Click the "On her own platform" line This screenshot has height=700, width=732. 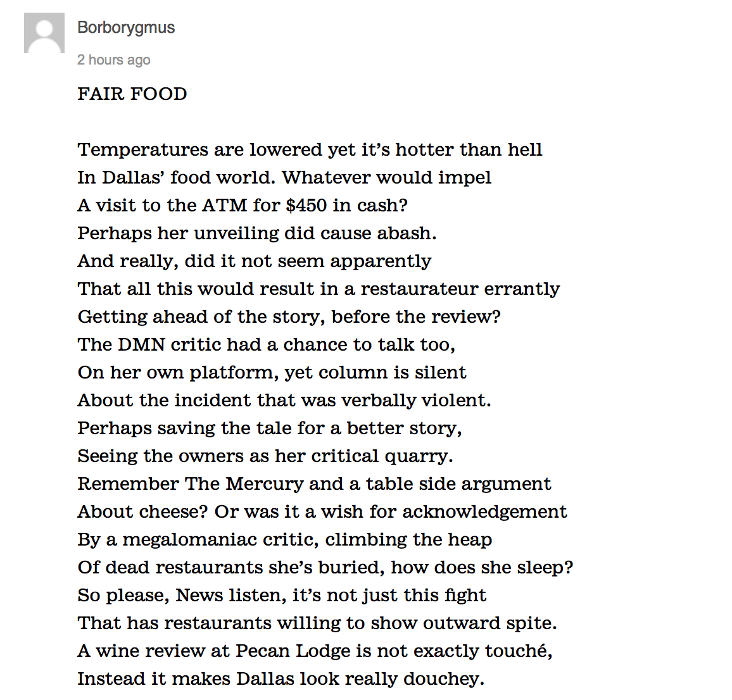point(272,372)
